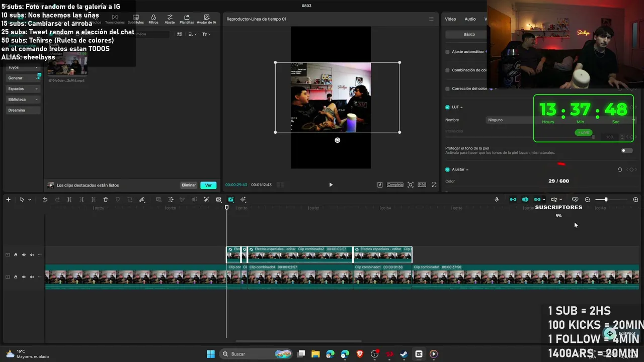Switch media view with the grid icon
The image size is (644, 362).
click(180, 34)
